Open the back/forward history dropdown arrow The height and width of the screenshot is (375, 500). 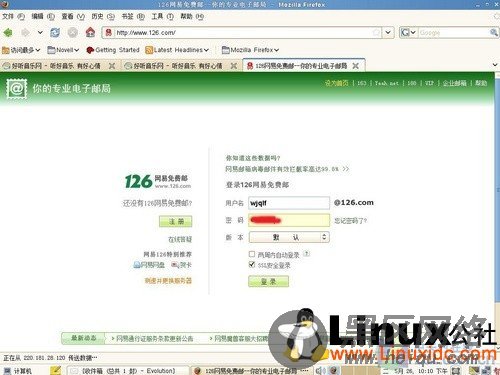(x=40, y=33)
